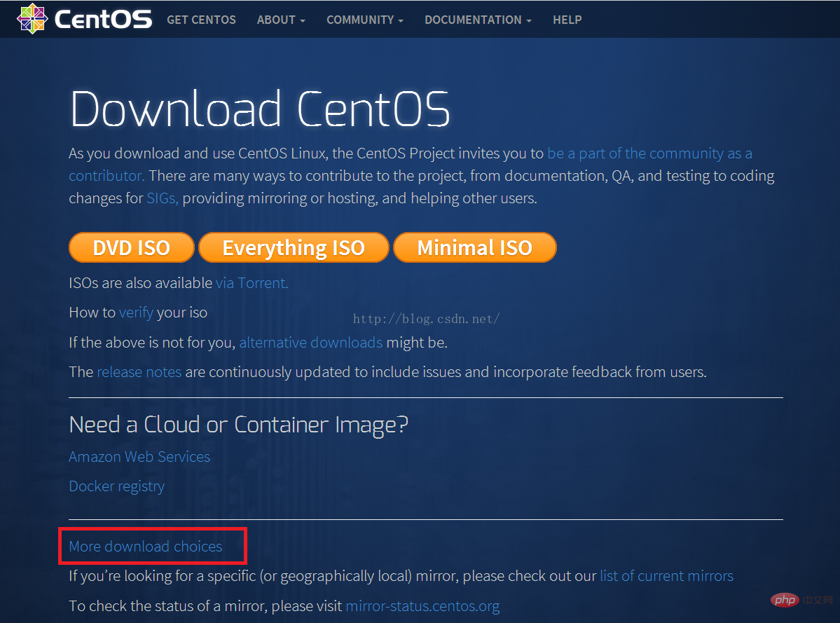This screenshot has height=623, width=840.
Task: Click the 'Need a Cloud or Container Image?' heading
Action: point(238,425)
